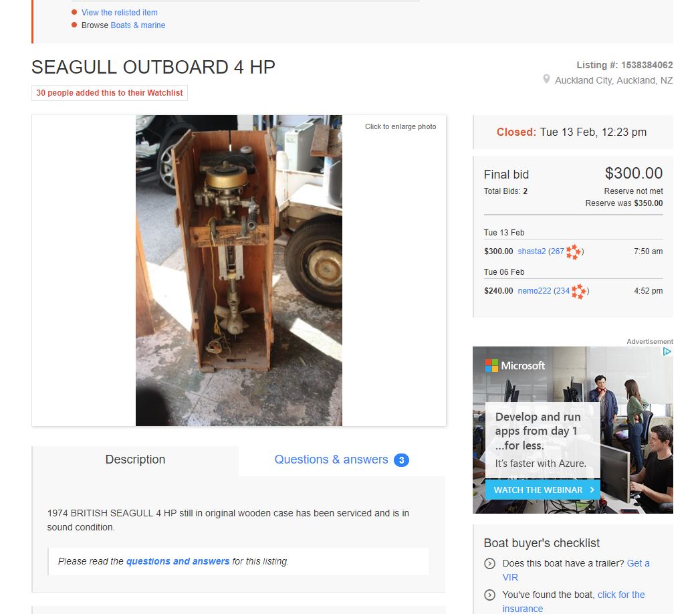Click the Get a VIR link

[x=576, y=571]
